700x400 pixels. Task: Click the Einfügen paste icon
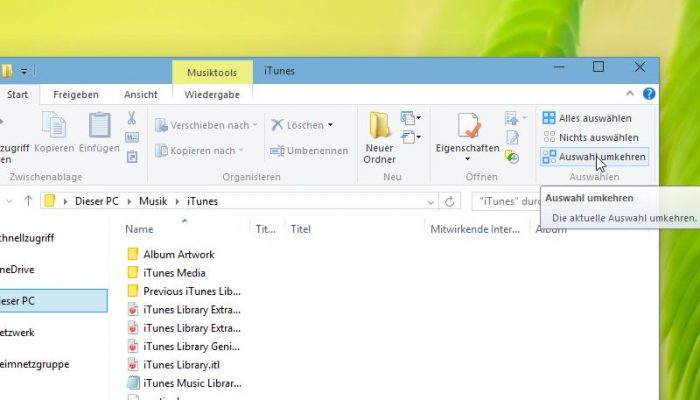point(99,125)
